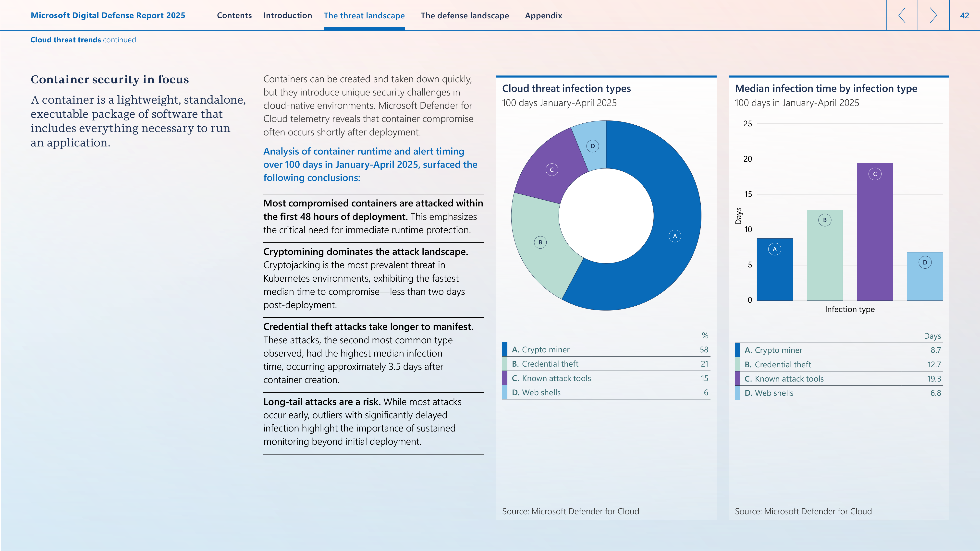Click Source line under bar chart

803,512
